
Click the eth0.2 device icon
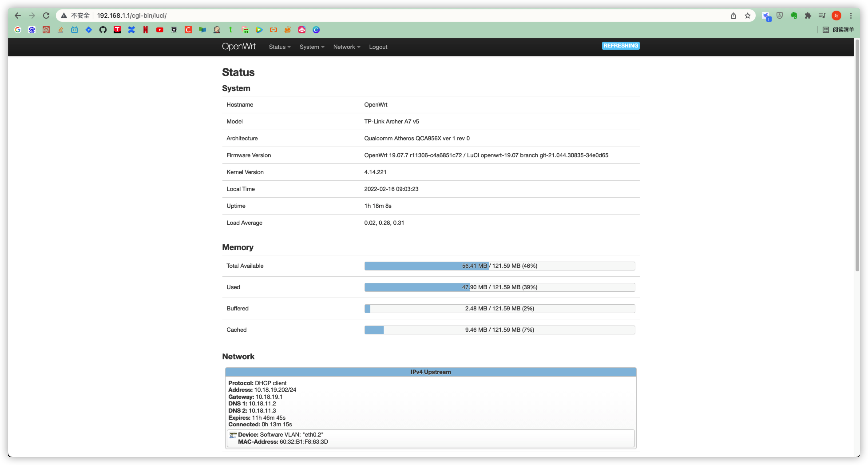point(233,435)
